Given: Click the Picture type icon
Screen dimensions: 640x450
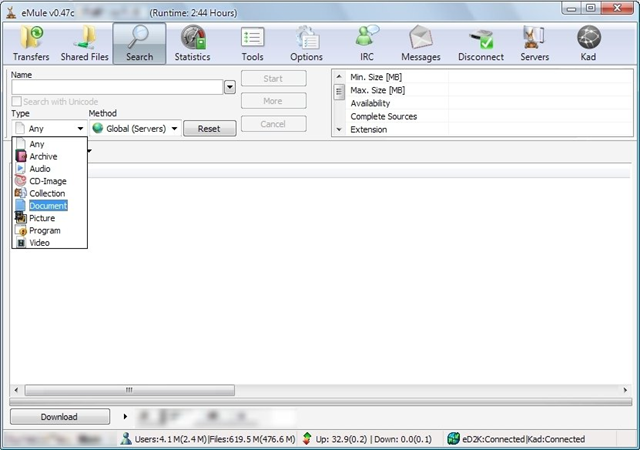Looking at the screenshot, I should coord(21,218).
